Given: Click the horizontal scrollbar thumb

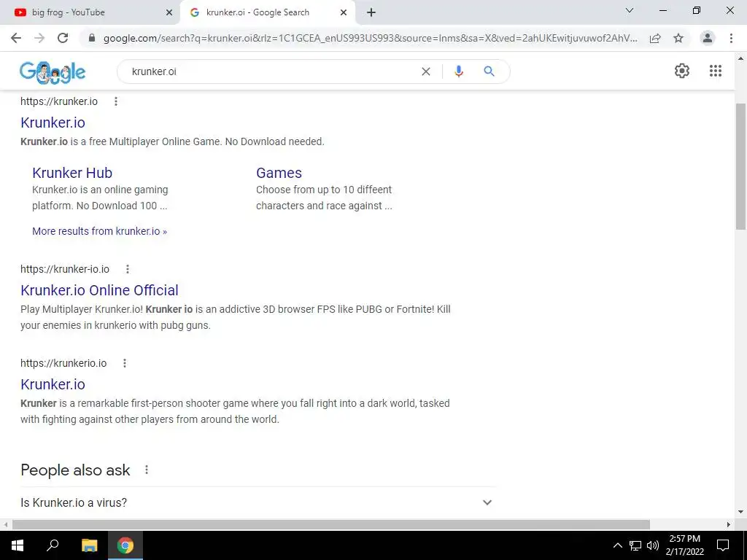Looking at the screenshot, I should coord(331,525).
